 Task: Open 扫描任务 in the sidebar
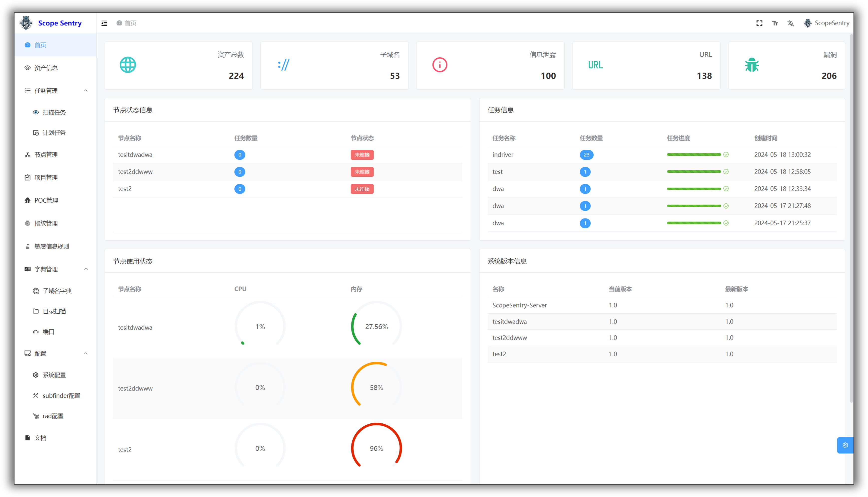54,112
